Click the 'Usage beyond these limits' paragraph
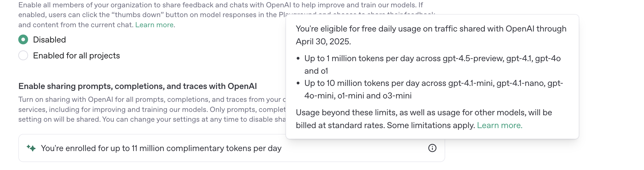The height and width of the screenshot is (170, 644). point(424,119)
